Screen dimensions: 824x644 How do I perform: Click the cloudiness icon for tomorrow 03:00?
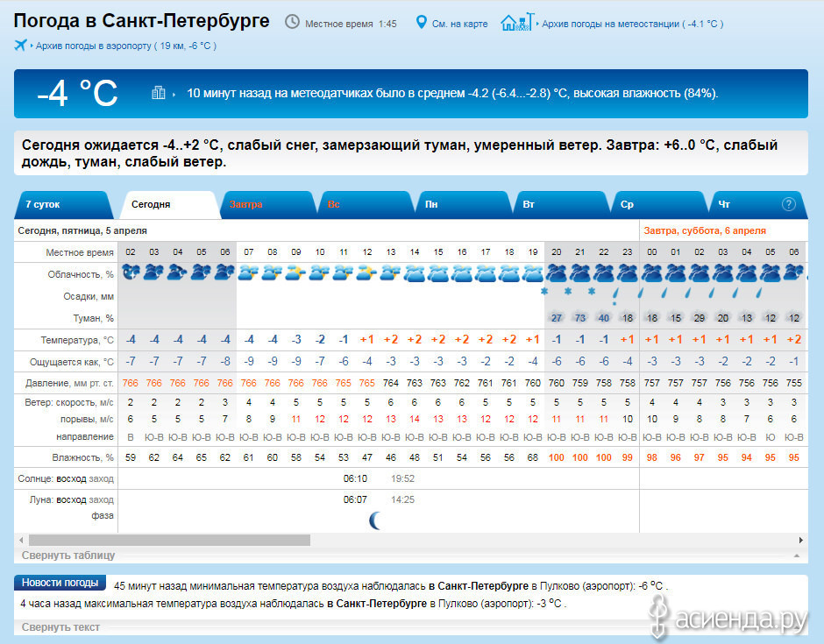723,273
